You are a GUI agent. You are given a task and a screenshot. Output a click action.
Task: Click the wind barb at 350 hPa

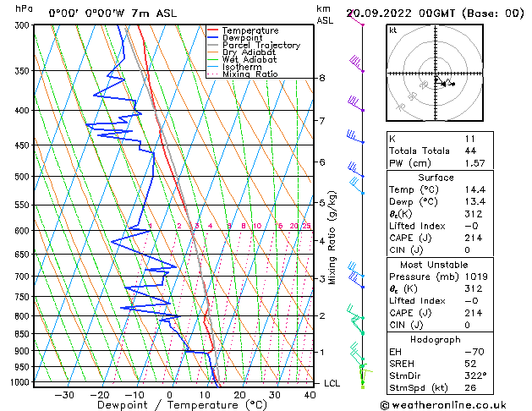(x=357, y=63)
